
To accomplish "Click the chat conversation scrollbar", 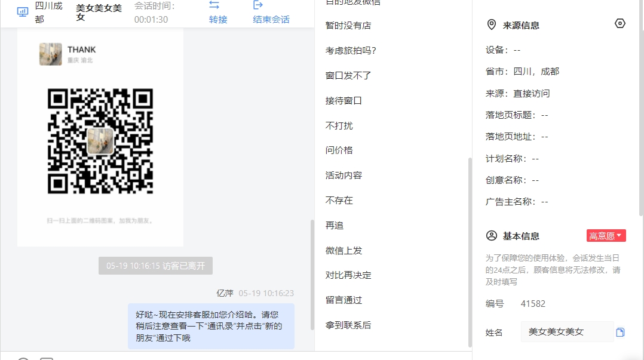I will point(312,275).
